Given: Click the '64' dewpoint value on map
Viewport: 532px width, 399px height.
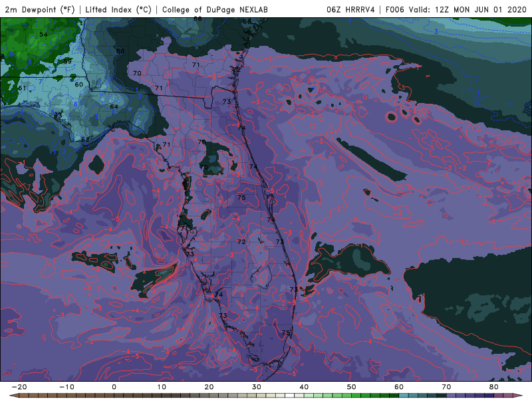Looking at the screenshot, I should click(x=114, y=106).
